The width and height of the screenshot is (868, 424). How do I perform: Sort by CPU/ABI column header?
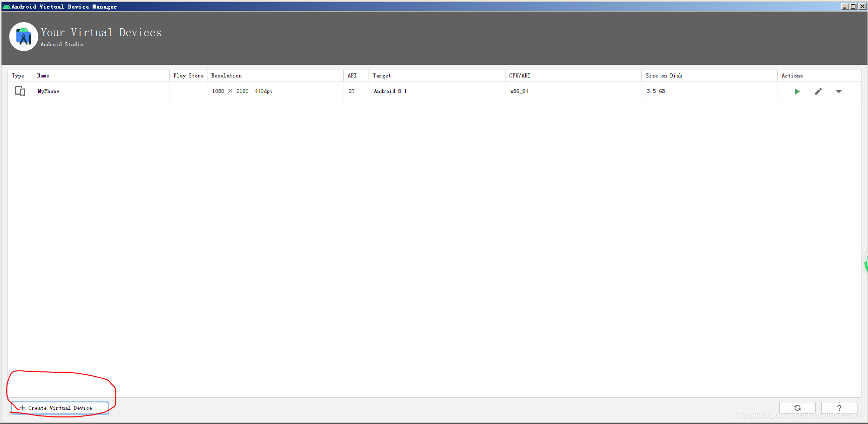tap(573, 75)
